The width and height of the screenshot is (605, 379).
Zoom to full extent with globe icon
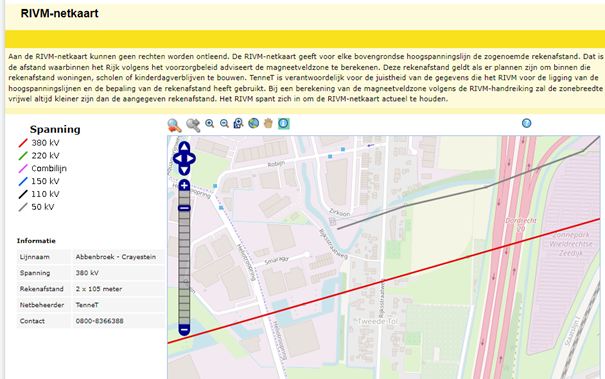tap(253, 124)
